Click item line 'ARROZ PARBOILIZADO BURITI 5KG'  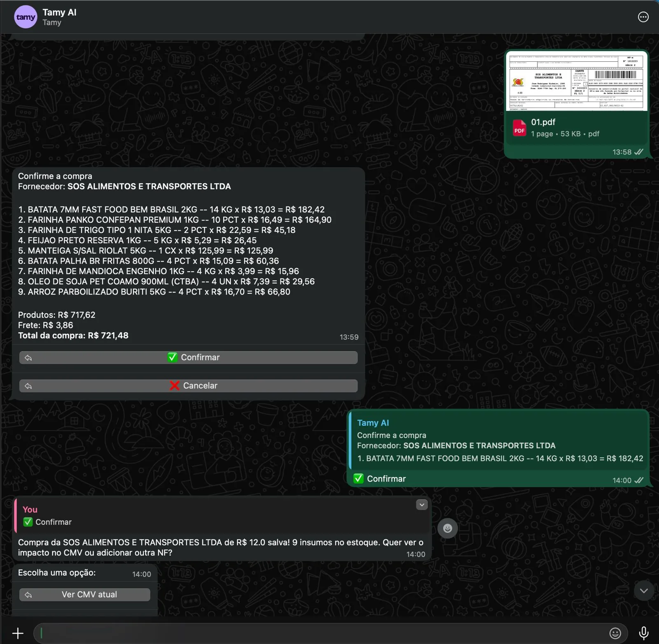click(x=154, y=292)
